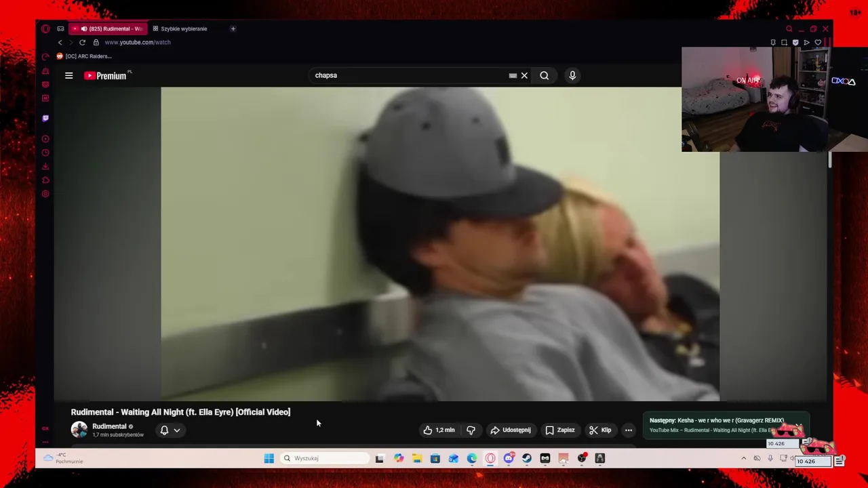
Task: Open the Player panel in sidebar
Action: click(45, 139)
